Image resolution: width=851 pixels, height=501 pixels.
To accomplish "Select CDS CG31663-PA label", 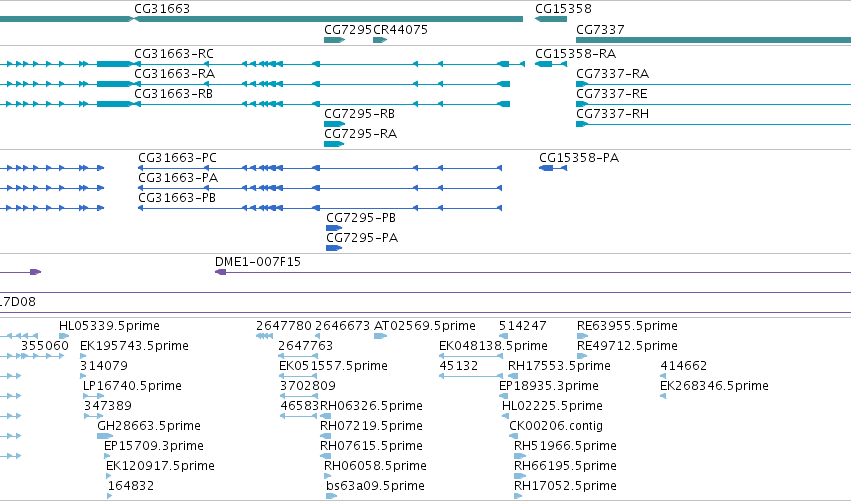I will click(178, 177).
